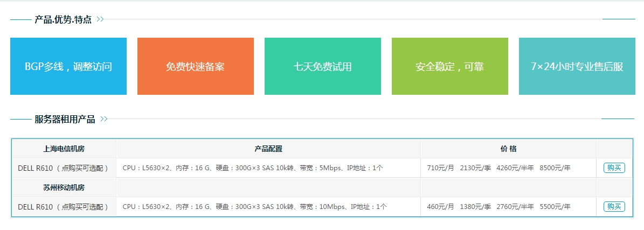Open the 7×24小时专业售后服 card
Screen dimensions: 644x230
577,66
